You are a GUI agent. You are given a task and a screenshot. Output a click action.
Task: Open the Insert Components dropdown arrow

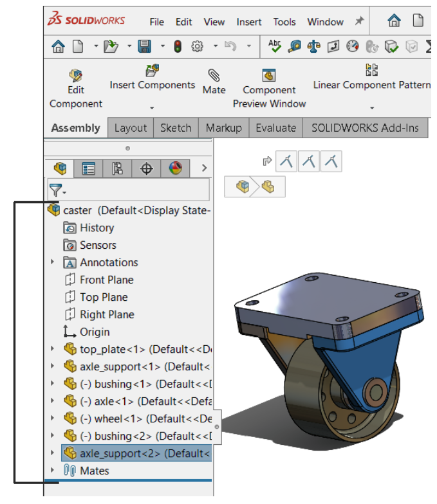tap(153, 108)
